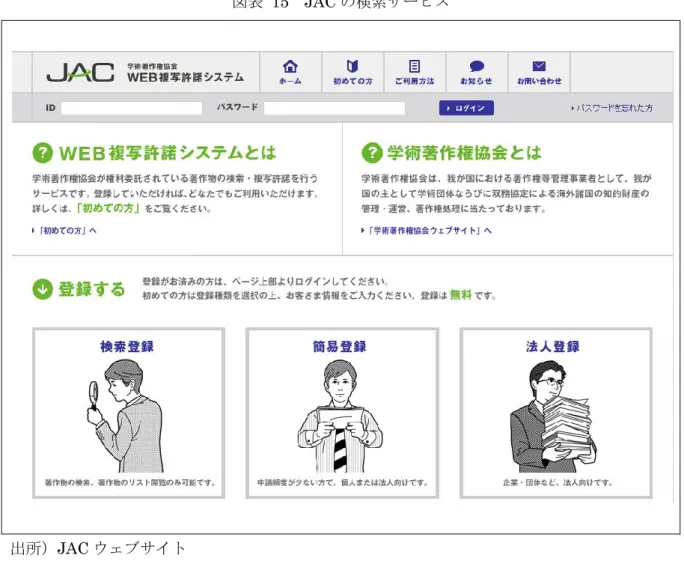
Task: Click the WEB複写許諾システムとは heading
Action: pyautogui.click(x=168, y=153)
